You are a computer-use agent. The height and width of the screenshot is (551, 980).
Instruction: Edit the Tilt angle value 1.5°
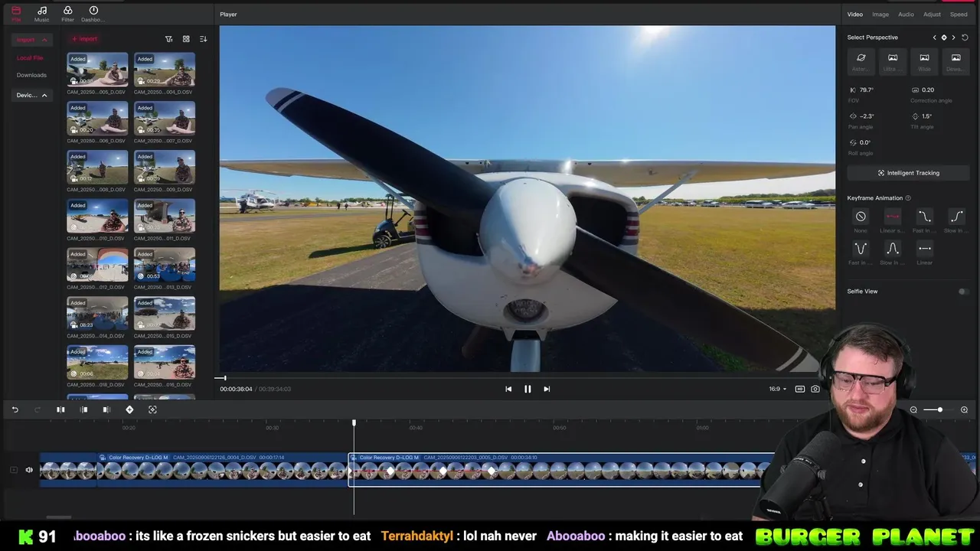(926, 116)
